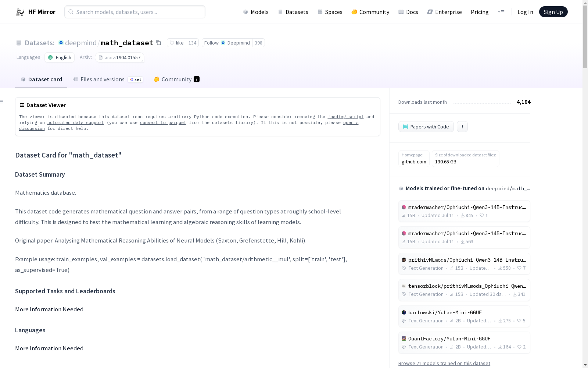
Task: Click the math_dataset title text
Action: point(127,43)
